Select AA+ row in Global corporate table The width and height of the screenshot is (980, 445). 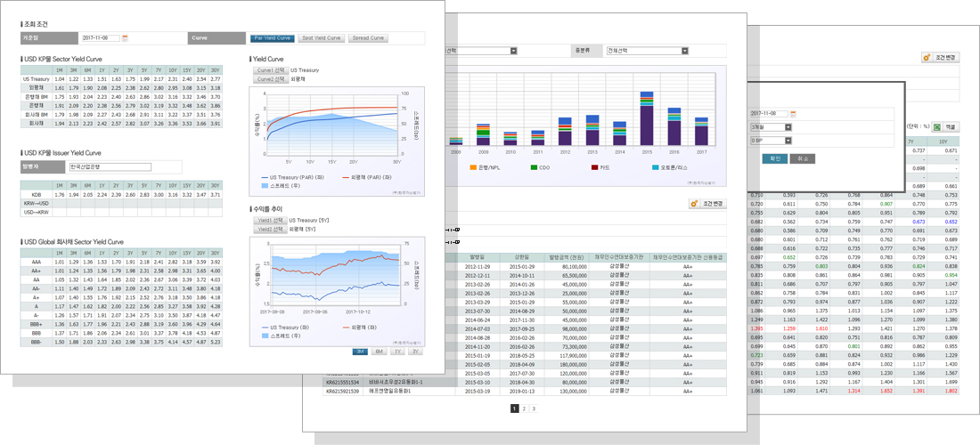click(x=121, y=271)
